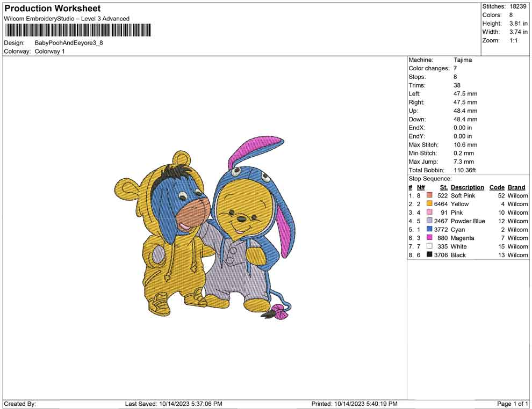This screenshot has width=532, height=409.
Task: Click stitch count '6464' in Yellow row
Action: click(x=441, y=204)
